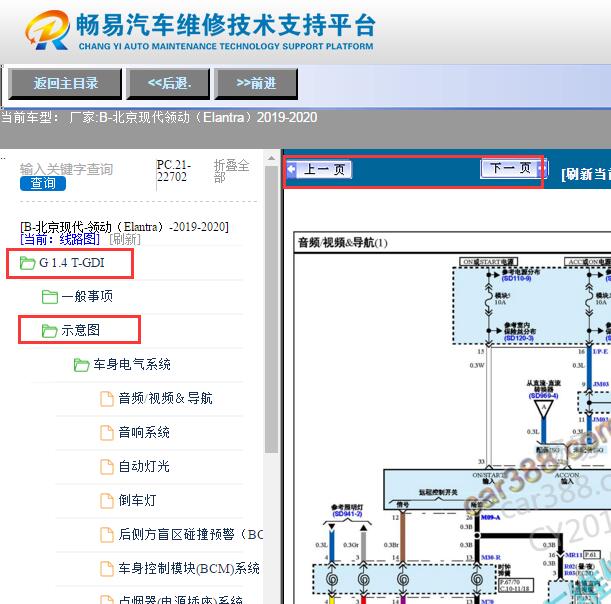The height and width of the screenshot is (604, 611).
Task: Click the left sidebar scrollbar thumb
Action: 271,309
